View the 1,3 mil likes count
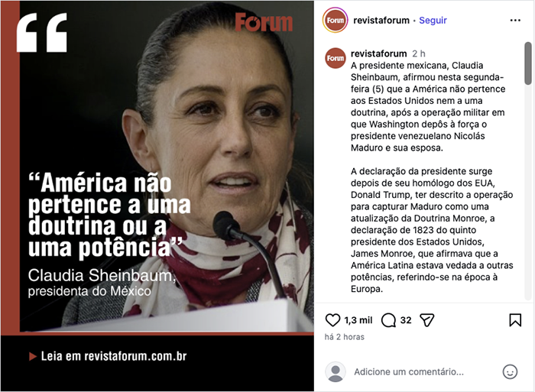The width and height of the screenshot is (535, 392). [358, 320]
